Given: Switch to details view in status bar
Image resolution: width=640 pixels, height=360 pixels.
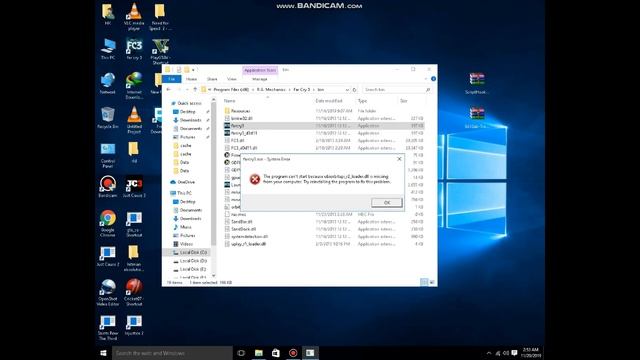Looking at the screenshot, I should tap(424, 282).
